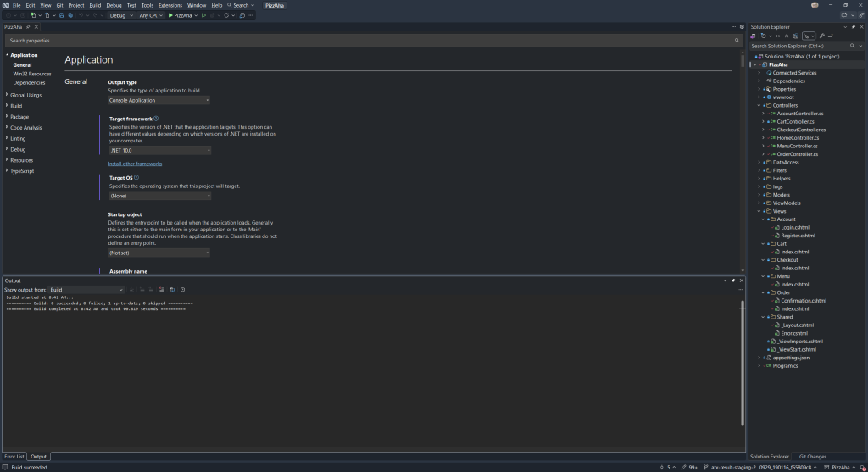
Task: Click the Save All toolbar icon
Action: tap(70, 15)
